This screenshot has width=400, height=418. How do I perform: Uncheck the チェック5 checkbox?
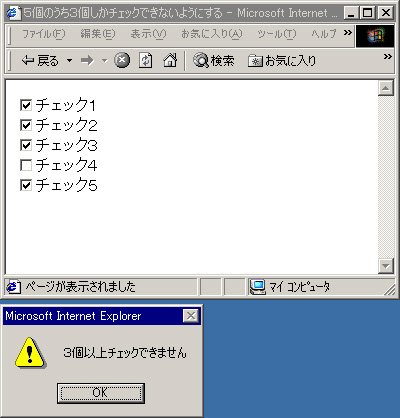coord(26,185)
